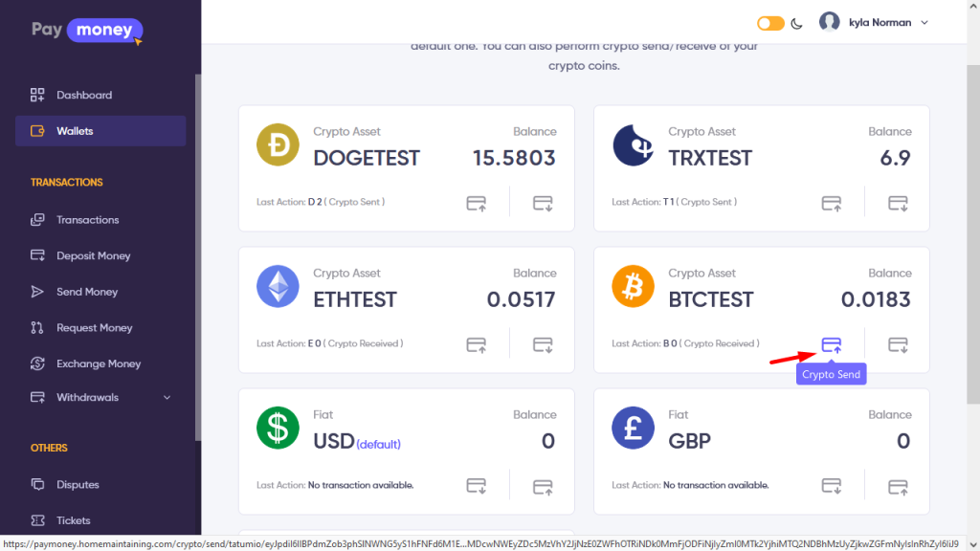Screen dimensions: 980x551
Task: Go to Exchange Money page
Action: click(x=98, y=364)
